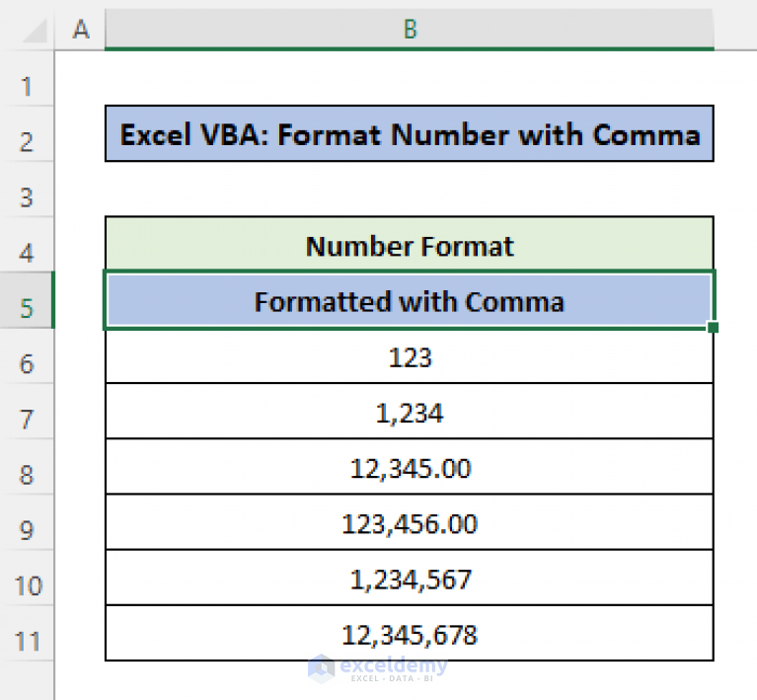Select row 1 header
Screen dimensions: 757x700
tap(27, 78)
